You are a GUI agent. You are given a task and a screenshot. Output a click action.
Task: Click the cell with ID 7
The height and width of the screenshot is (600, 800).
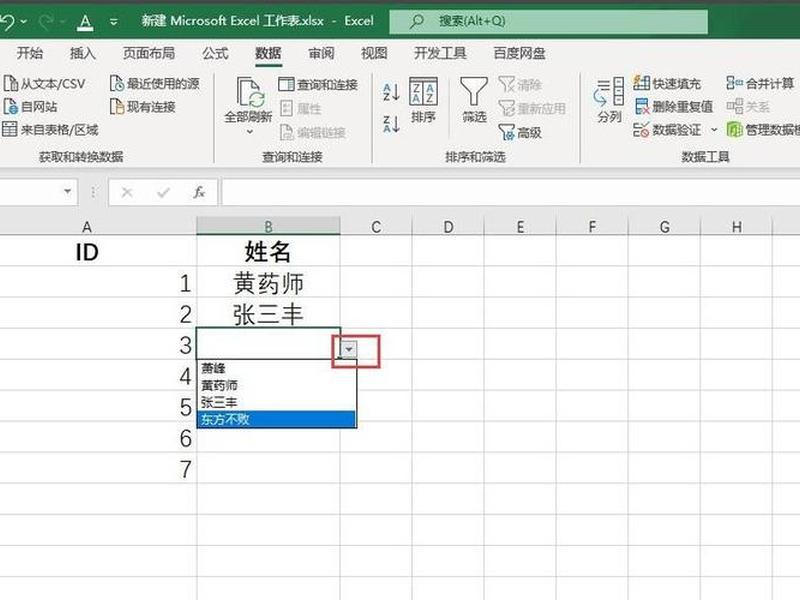pyautogui.click(x=98, y=468)
